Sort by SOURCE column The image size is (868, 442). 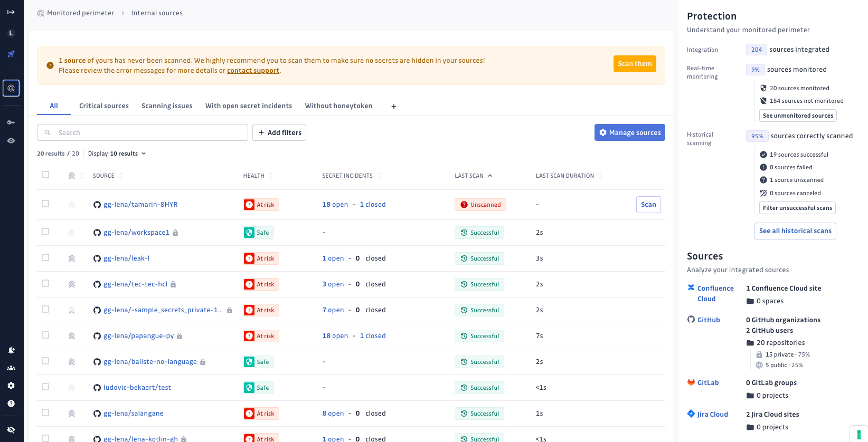pyautogui.click(x=108, y=176)
